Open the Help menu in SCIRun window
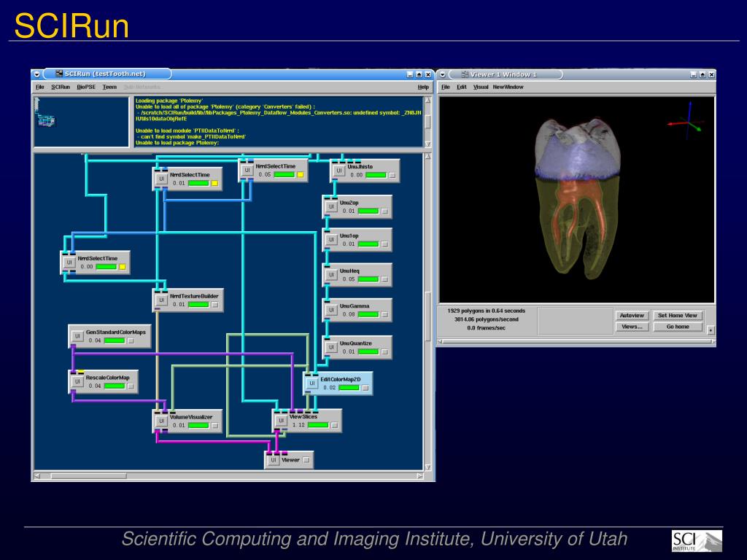Screen dimensions: 747x560 pos(423,87)
